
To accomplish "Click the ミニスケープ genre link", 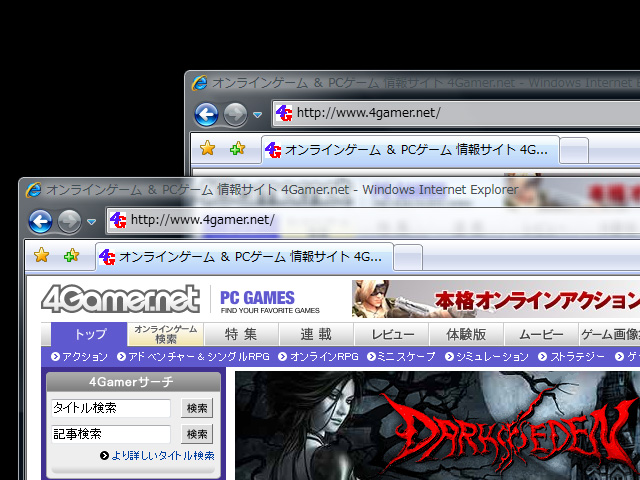I will click(406, 357).
